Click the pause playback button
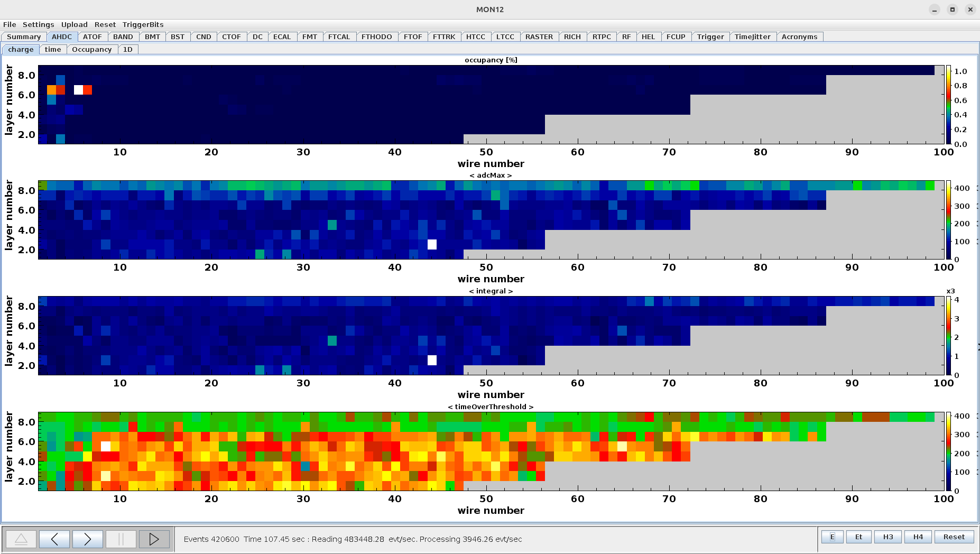The image size is (980, 554). (x=121, y=539)
